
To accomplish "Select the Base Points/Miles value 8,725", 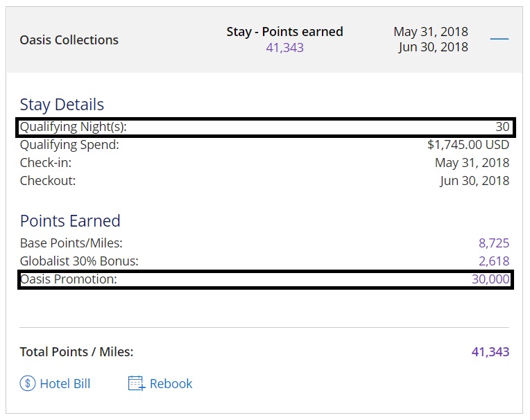I will [493, 243].
